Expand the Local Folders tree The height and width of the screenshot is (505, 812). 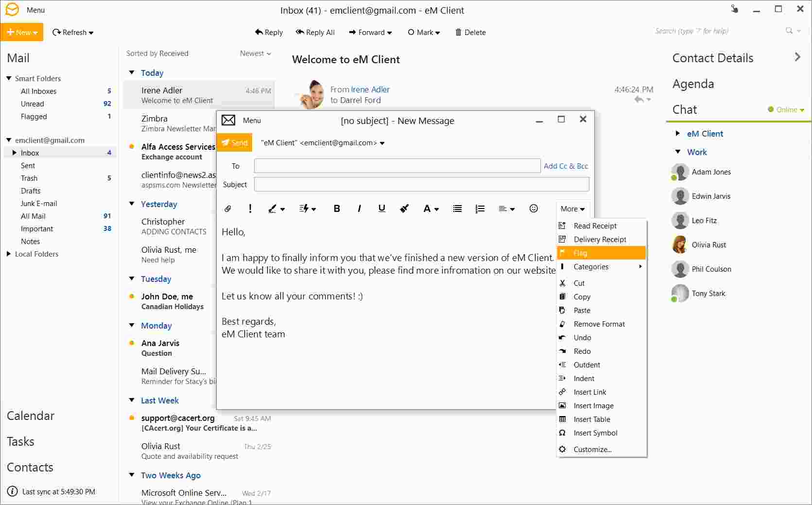point(9,254)
